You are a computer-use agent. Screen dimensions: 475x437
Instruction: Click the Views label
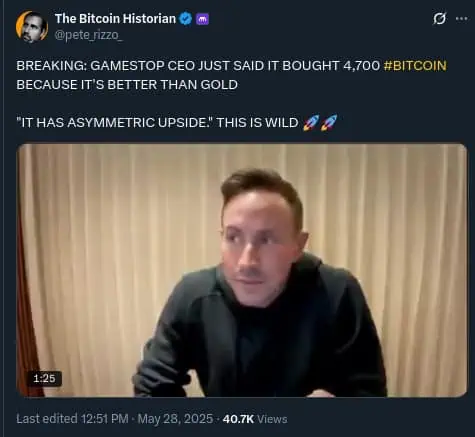click(272, 419)
